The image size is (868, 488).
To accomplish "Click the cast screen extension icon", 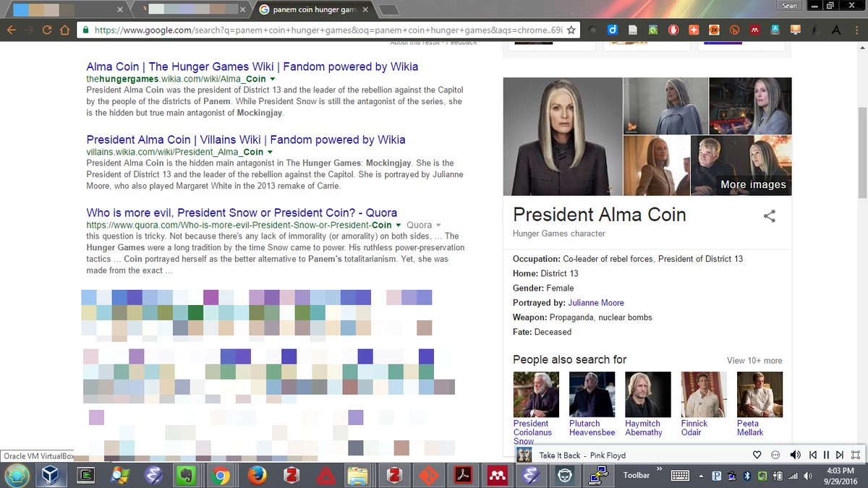I will [x=795, y=30].
